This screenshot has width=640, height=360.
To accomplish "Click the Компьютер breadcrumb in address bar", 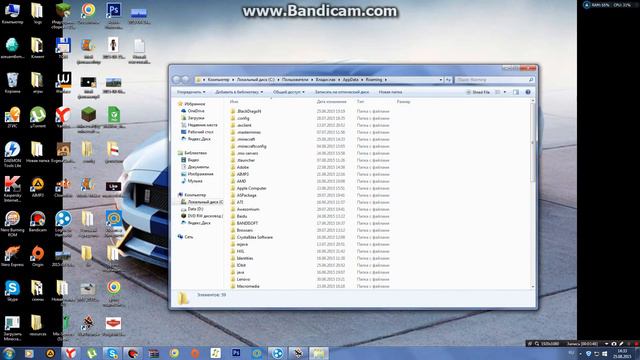I will [x=218, y=80].
